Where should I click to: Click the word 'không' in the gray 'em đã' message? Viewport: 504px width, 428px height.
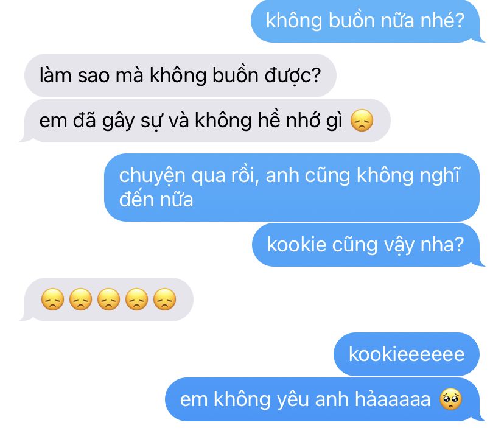coord(223,121)
